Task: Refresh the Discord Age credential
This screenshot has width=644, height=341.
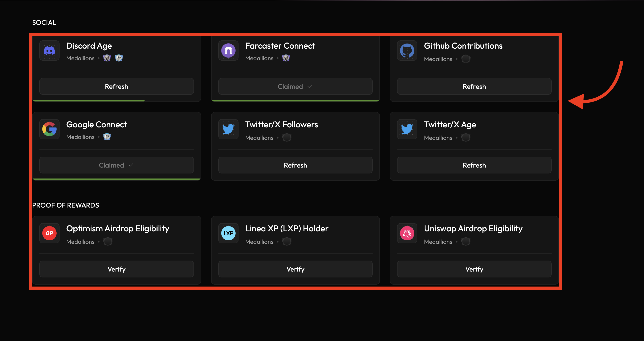Action: (x=117, y=86)
